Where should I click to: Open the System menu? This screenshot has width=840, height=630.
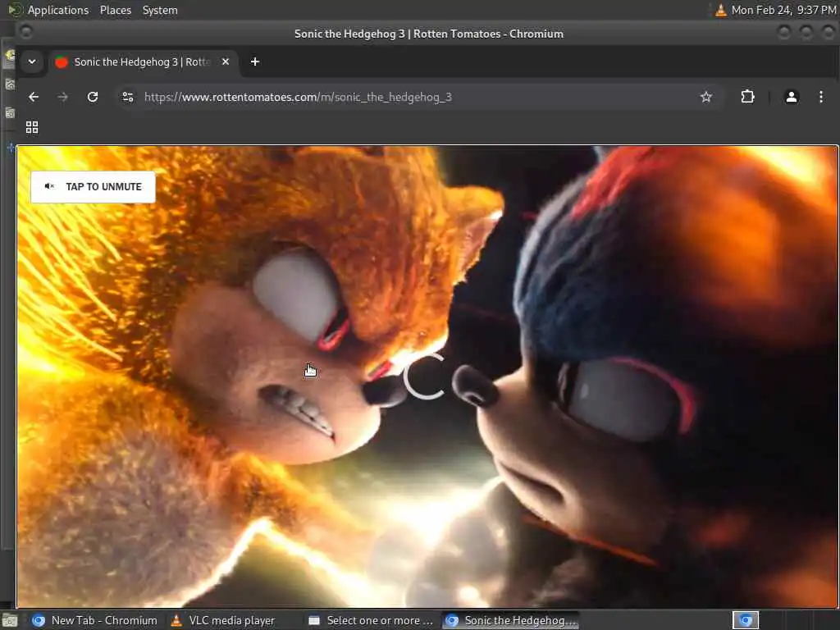160,10
